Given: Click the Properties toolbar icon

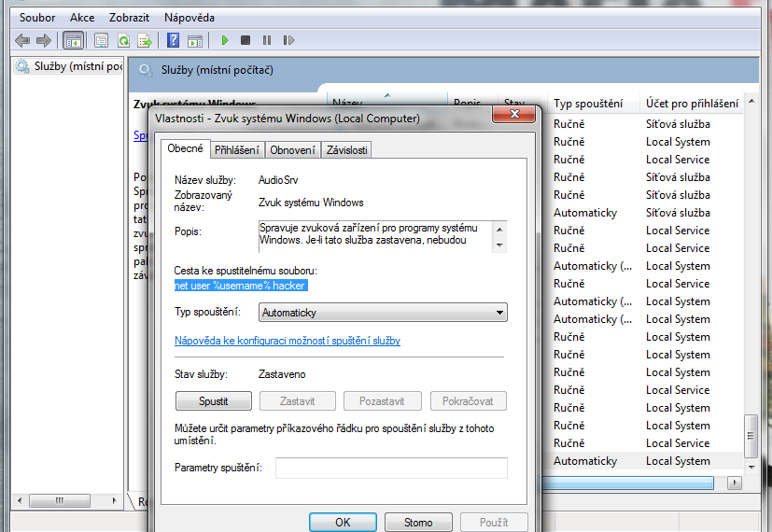Looking at the screenshot, I should pos(101,40).
